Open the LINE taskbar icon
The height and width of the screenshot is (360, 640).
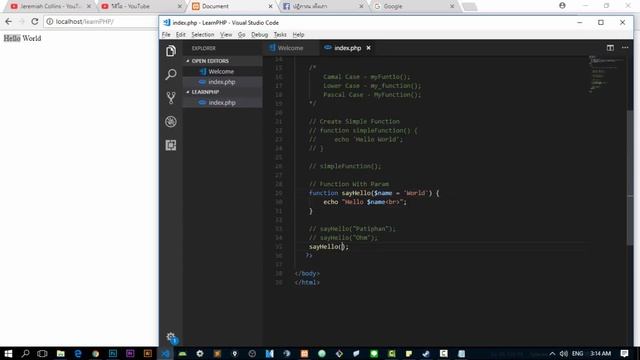click(x=374, y=353)
